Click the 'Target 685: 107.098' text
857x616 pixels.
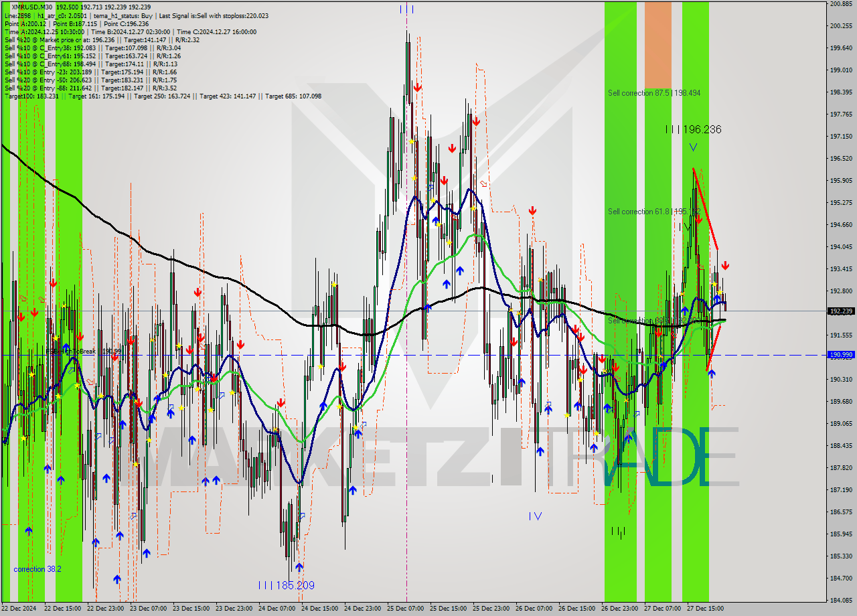(293, 96)
